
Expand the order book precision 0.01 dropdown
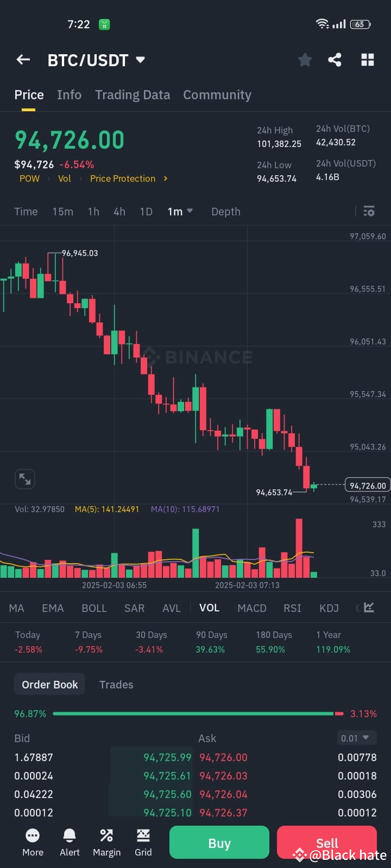click(x=357, y=738)
